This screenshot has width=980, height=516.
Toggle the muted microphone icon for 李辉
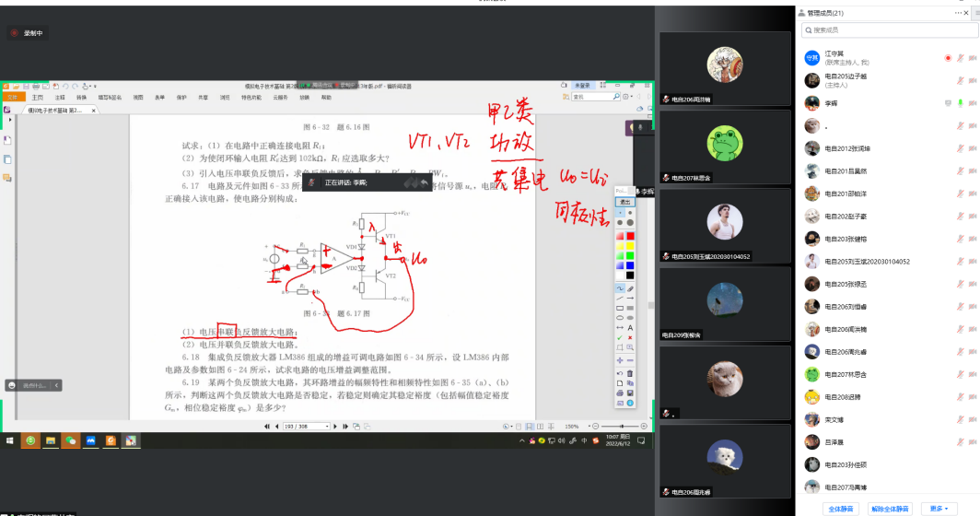coord(961,103)
